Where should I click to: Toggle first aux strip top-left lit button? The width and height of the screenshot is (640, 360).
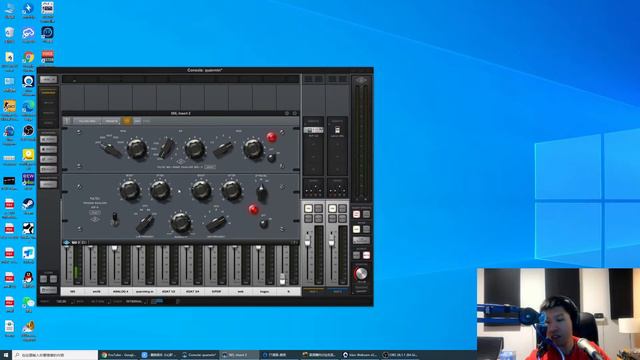point(308,209)
